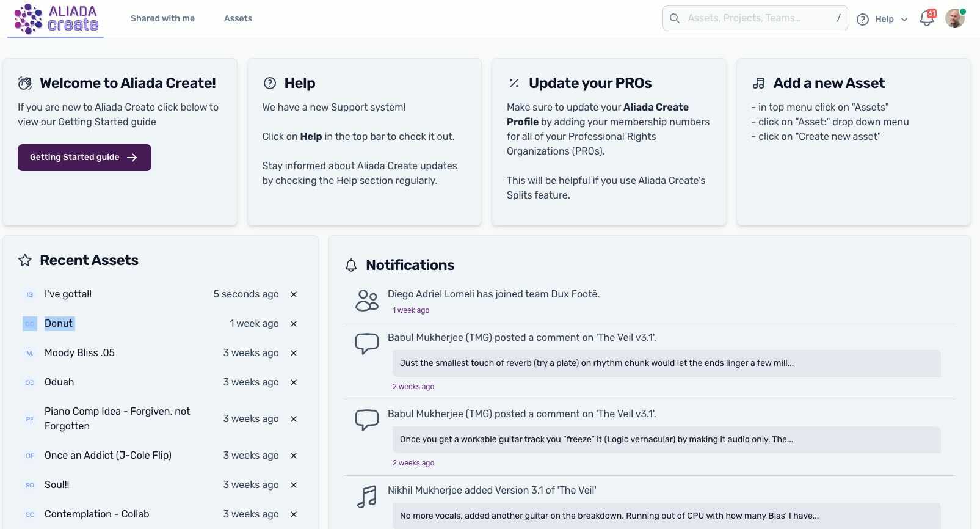Remove 'I've gotta!!' from recent assets
The width and height of the screenshot is (980, 529).
pos(294,294)
